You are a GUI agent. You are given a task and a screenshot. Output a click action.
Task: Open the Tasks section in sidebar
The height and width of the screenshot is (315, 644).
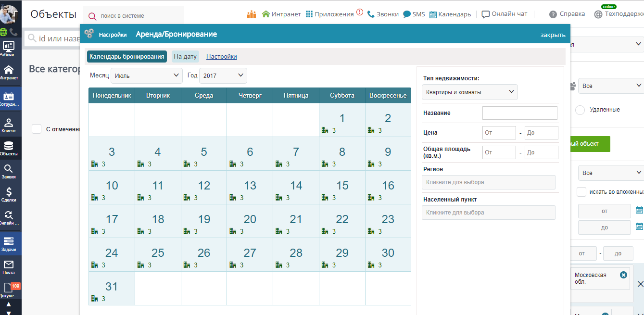click(9, 244)
